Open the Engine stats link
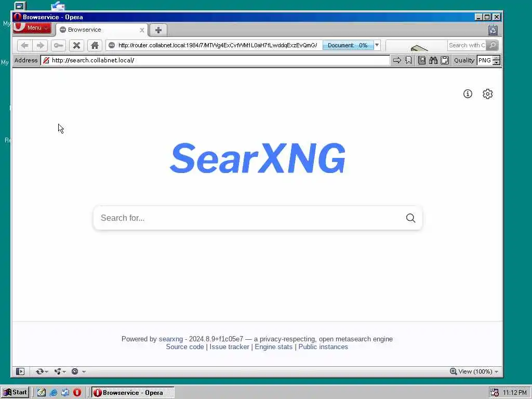 (x=273, y=347)
